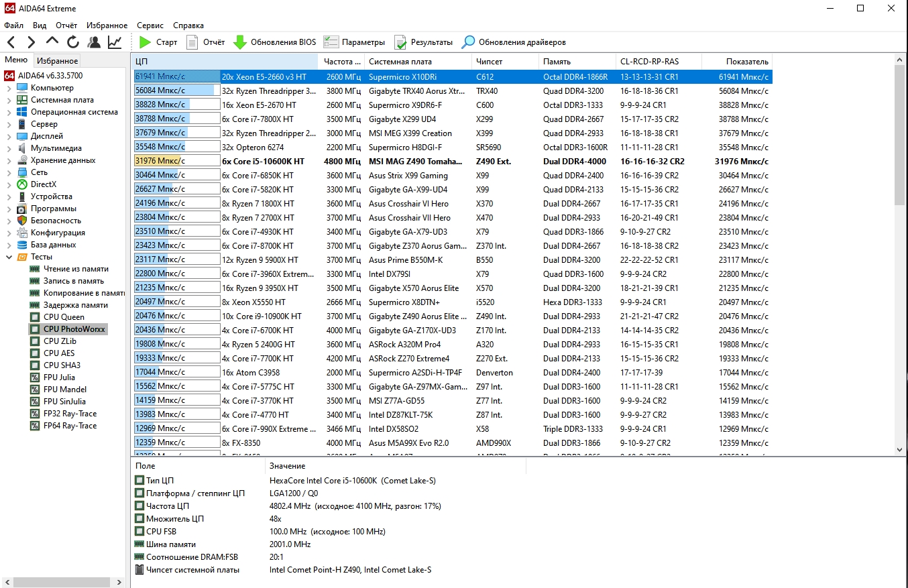
Task: Select the CPU PhotoWorxx test
Action: [x=74, y=329]
